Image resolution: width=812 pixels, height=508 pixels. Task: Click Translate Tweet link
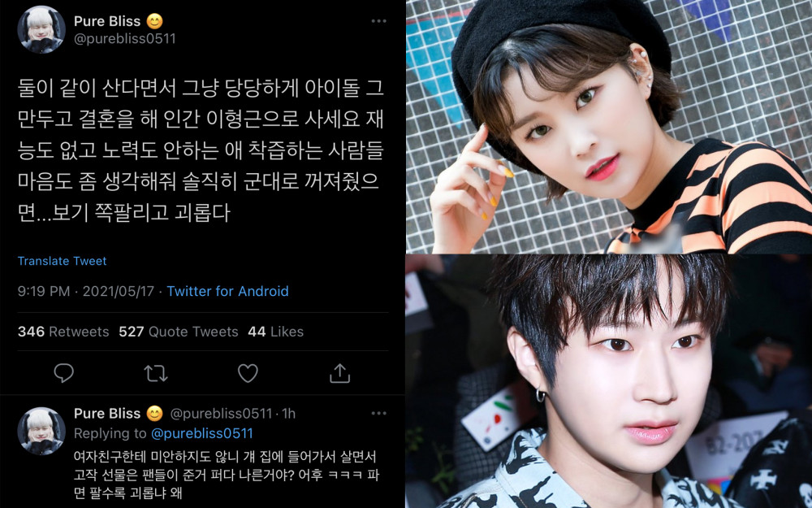[x=63, y=261]
